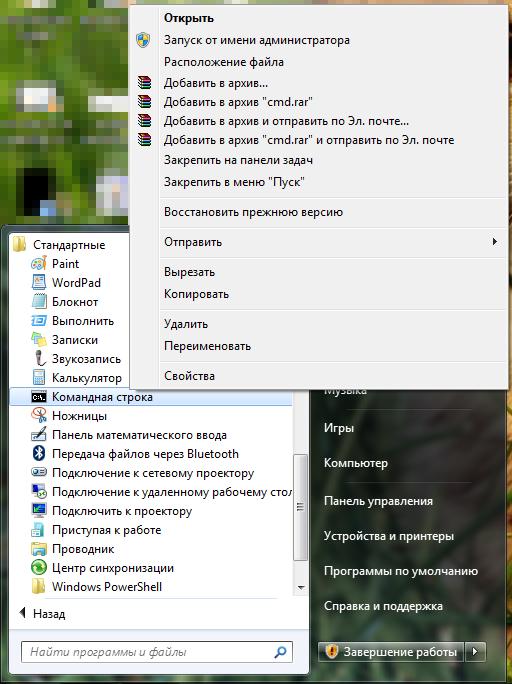Image resolution: width=512 pixels, height=684 pixels.
Task: Click the shield icon on shutdown button
Action: coord(332,652)
